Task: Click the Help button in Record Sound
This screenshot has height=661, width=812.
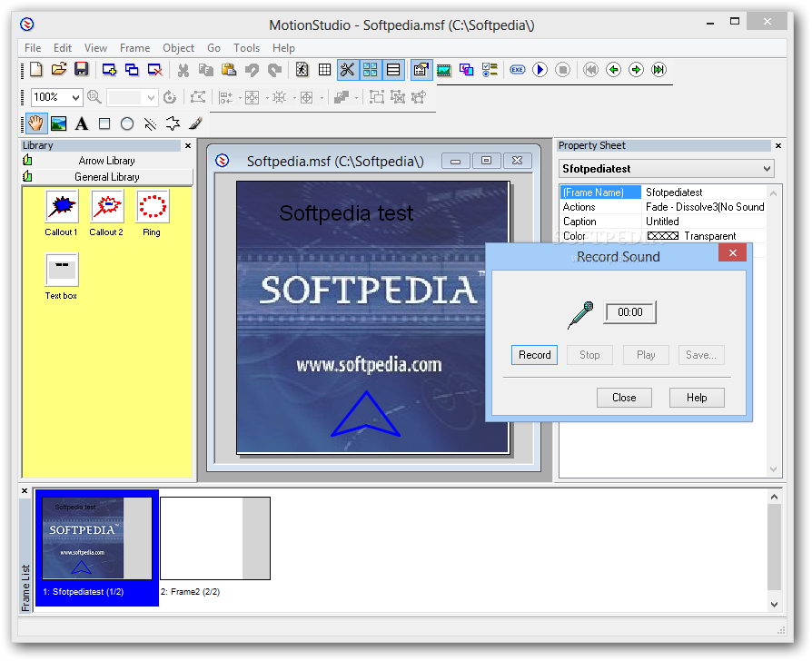Action: [x=697, y=398]
